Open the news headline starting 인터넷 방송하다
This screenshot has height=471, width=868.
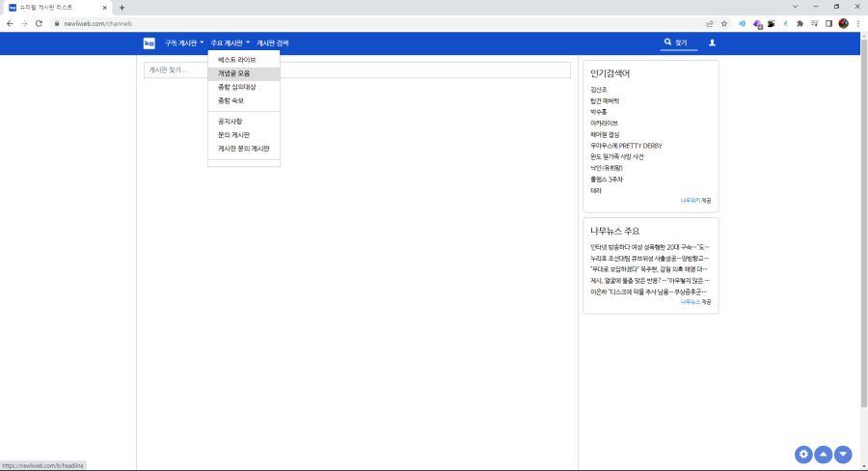(650, 247)
